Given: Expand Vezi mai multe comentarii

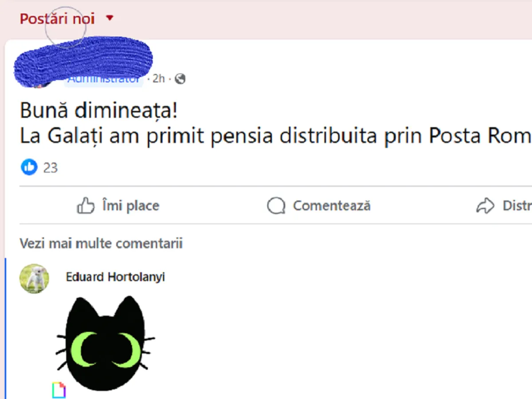Looking at the screenshot, I should click(101, 243).
